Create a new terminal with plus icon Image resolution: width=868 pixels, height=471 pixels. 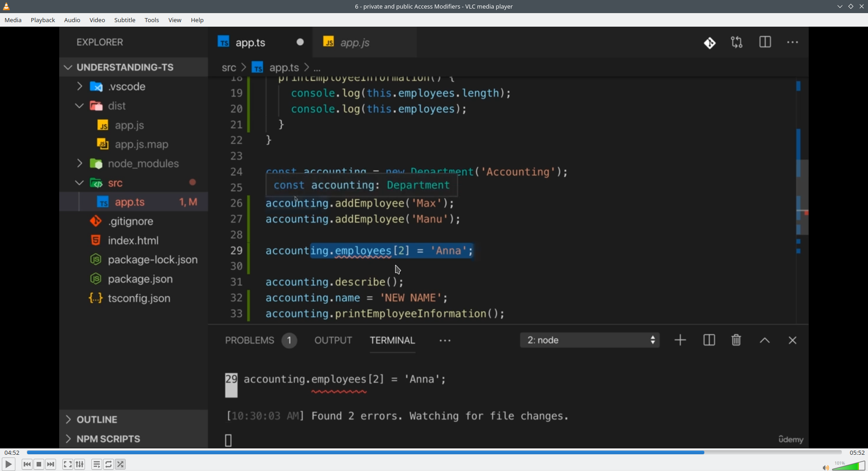680,340
